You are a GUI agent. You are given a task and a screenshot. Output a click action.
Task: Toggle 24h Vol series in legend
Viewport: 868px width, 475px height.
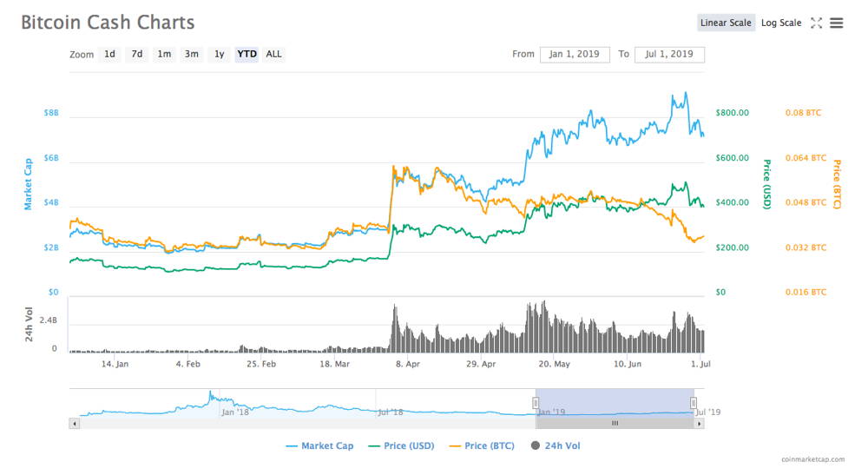click(556, 445)
